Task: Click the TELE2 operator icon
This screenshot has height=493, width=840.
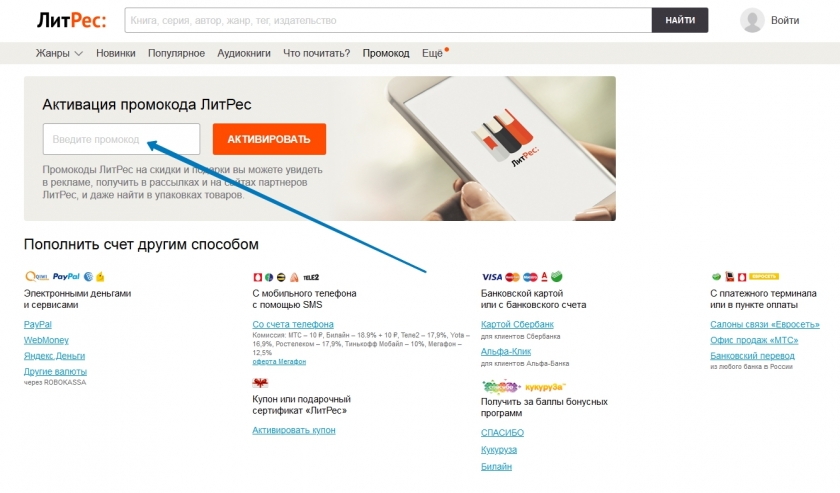Action: click(x=311, y=277)
